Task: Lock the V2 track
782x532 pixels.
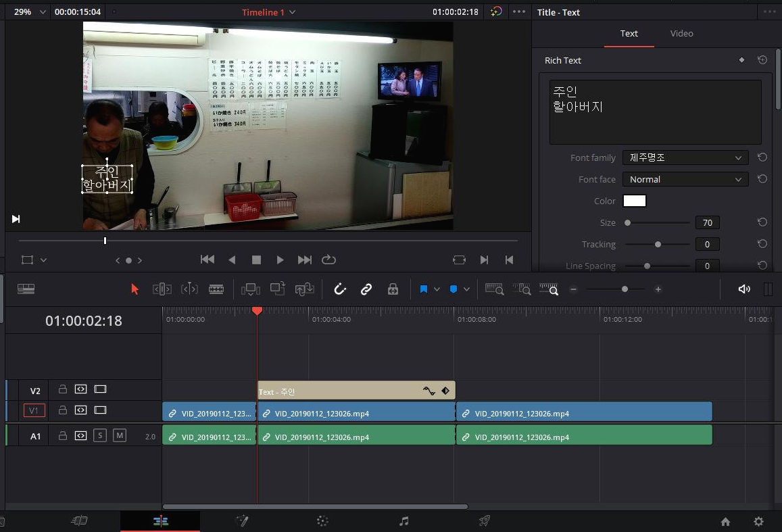Action: pos(62,389)
